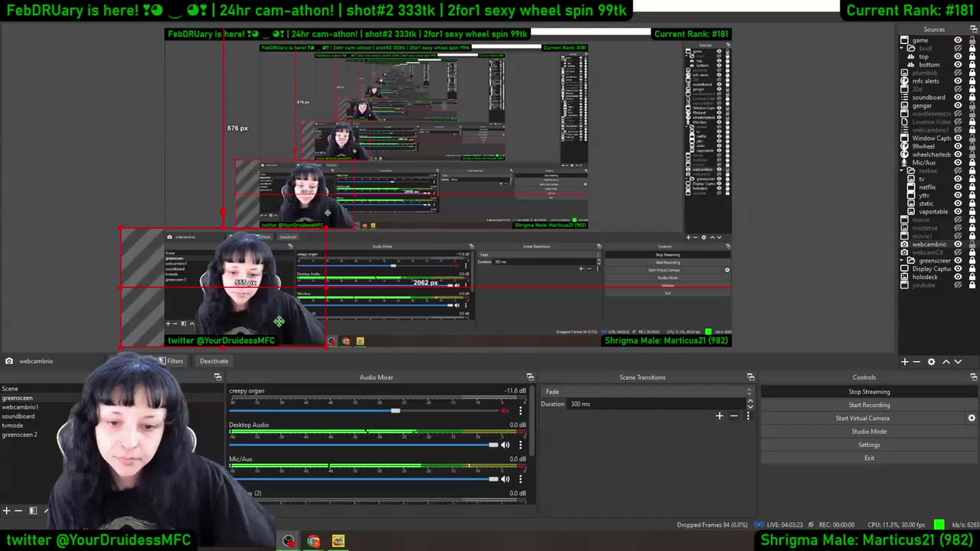Open Desktop Audio mixer options menu
The image size is (980, 551).
pyautogui.click(x=521, y=445)
